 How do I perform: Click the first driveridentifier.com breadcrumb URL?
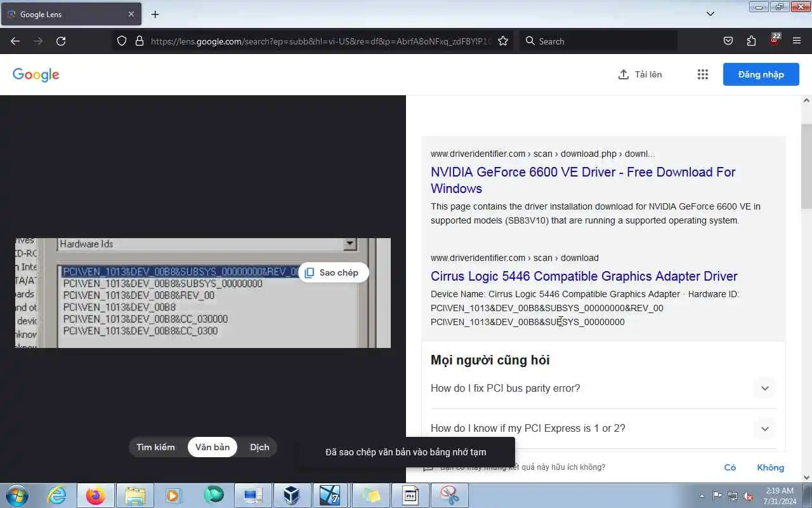tap(543, 154)
